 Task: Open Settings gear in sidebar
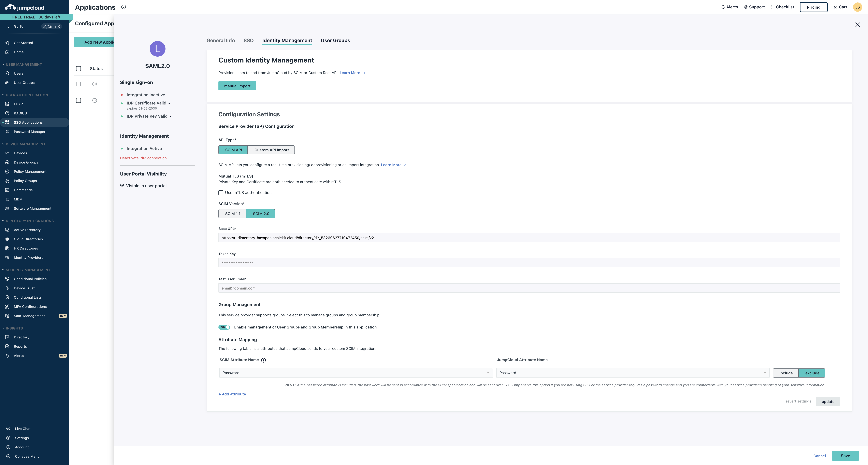click(8, 438)
